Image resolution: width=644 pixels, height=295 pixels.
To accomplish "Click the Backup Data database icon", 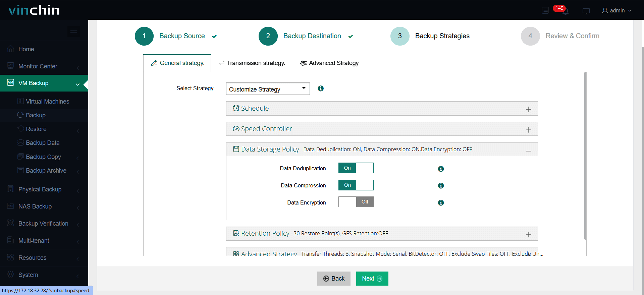I will [20, 142].
